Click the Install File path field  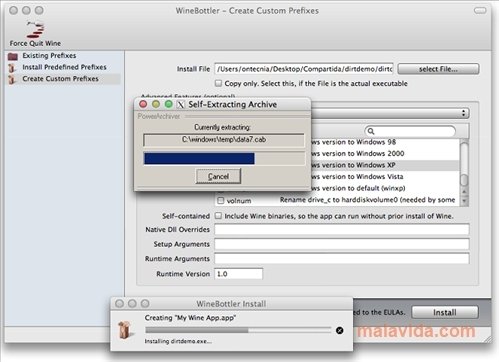[x=304, y=69]
